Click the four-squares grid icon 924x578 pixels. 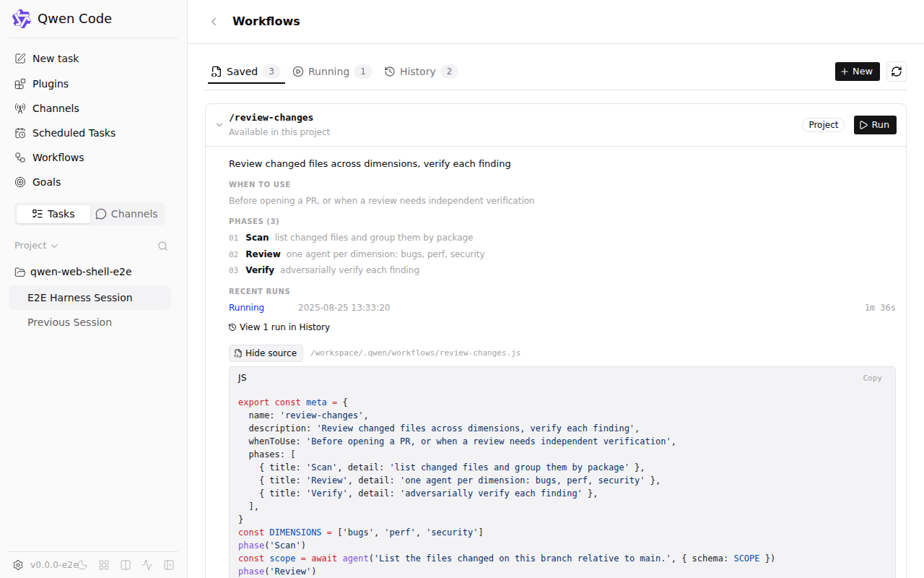pos(104,565)
